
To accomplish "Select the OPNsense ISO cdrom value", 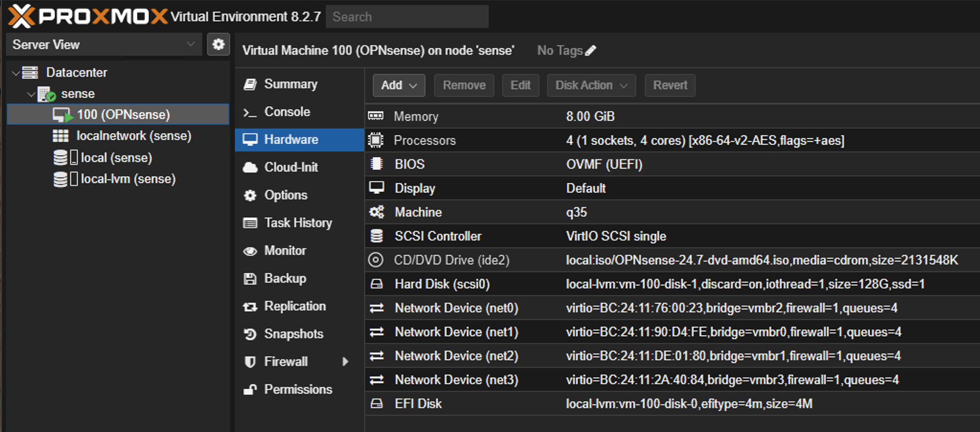I will [762, 260].
